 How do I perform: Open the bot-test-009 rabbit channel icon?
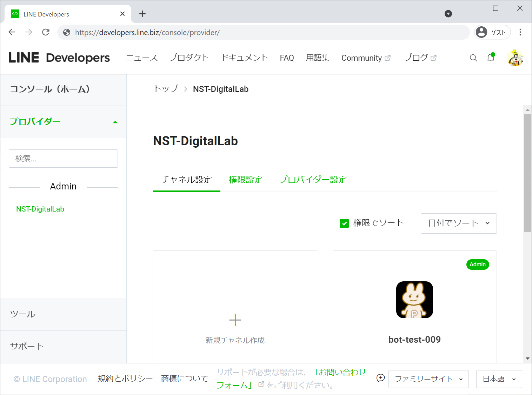[x=414, y=300]
